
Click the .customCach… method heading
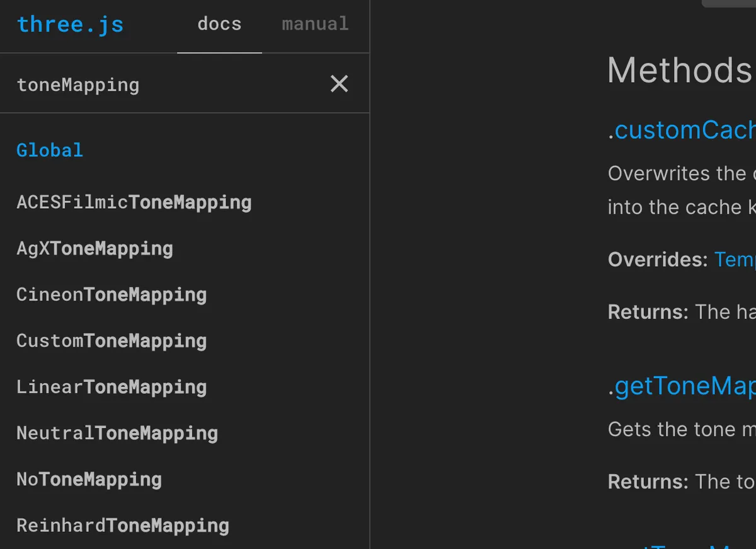[682, 130]
